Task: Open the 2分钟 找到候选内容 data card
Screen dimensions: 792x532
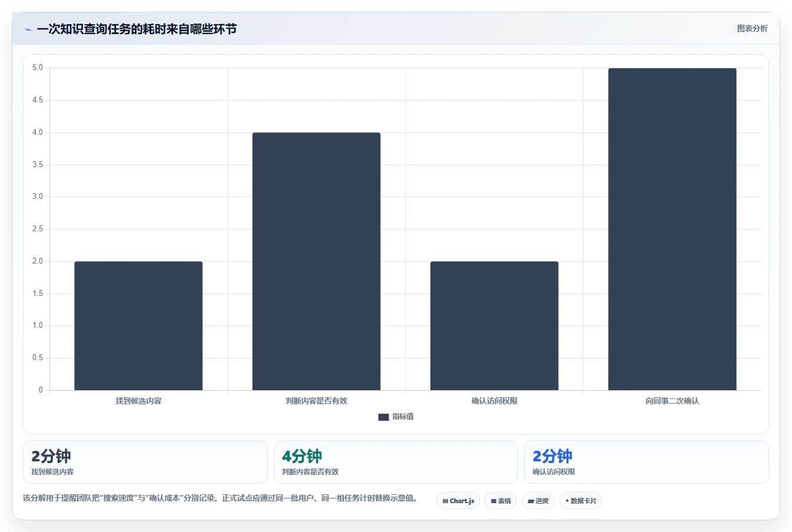Action: pyautogui.click(x=145, y=462)
